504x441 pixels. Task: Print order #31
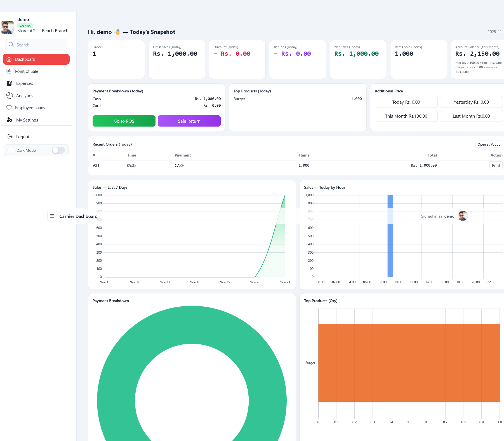(x=496, y=165)
